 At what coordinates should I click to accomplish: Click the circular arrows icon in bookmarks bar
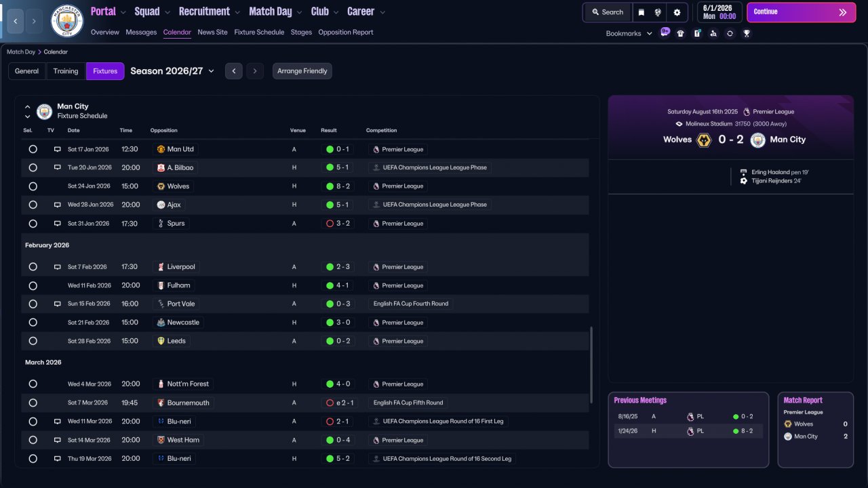(730, 33)
